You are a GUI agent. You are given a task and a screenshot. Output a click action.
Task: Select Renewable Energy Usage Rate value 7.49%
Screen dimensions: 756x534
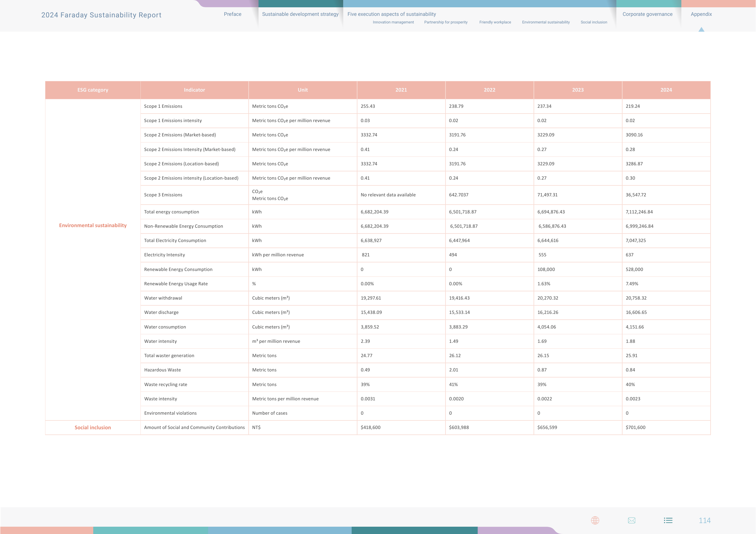tap(632, 284)
